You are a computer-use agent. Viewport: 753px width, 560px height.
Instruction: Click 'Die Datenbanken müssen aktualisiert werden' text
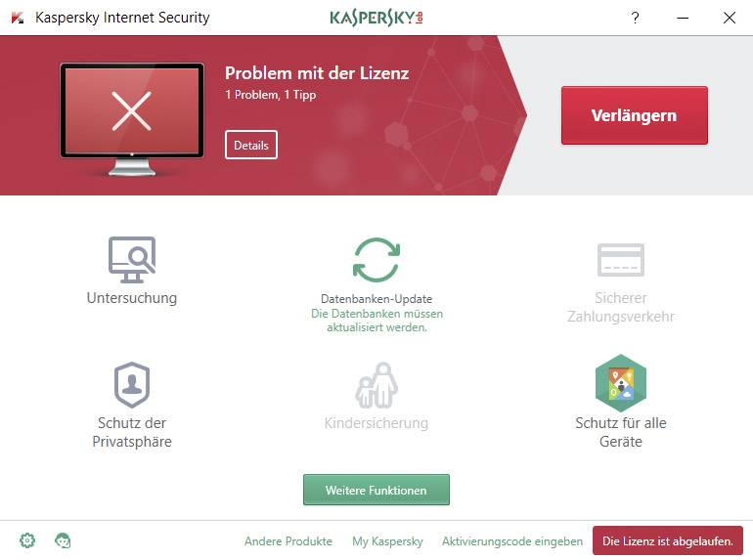coord(376,321)
